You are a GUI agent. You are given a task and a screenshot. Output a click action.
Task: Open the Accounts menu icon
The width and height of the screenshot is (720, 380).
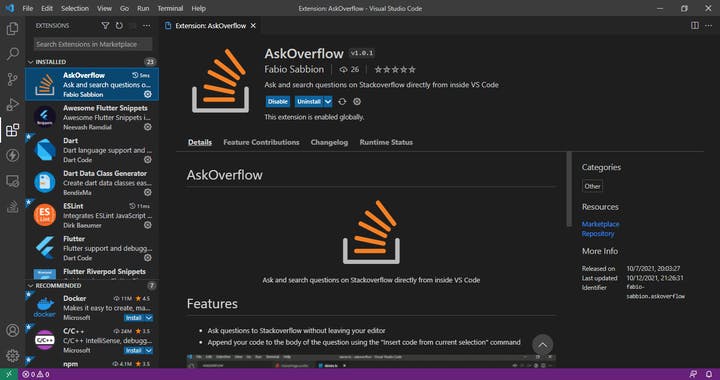click(x=12, y=330)
